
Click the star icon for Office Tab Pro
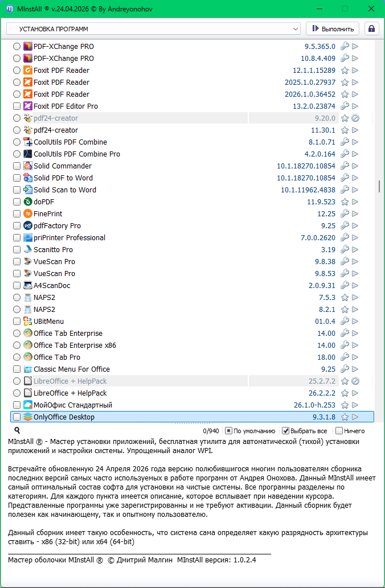click(345, 357)
